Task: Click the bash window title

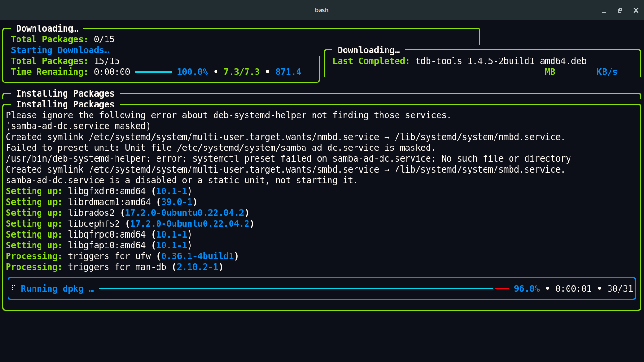Action: pyautogui.click(x=322, y=10)
